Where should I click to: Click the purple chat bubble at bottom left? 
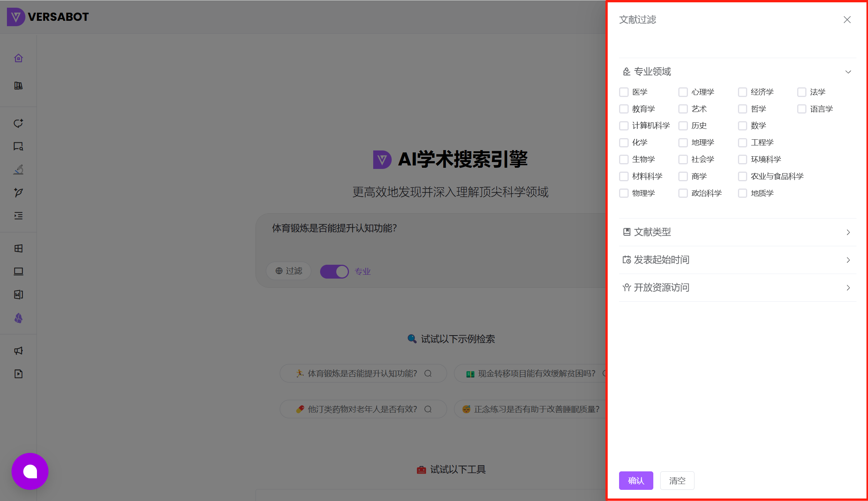pos(30,471)
